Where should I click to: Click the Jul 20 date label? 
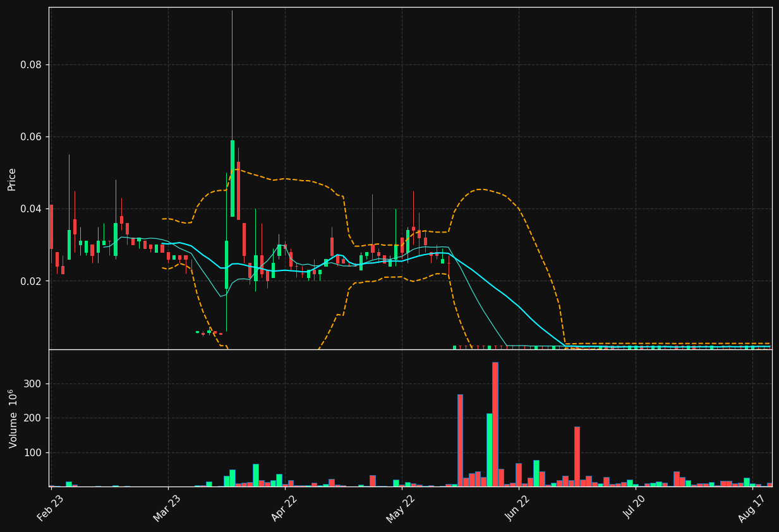click(635, 508)
